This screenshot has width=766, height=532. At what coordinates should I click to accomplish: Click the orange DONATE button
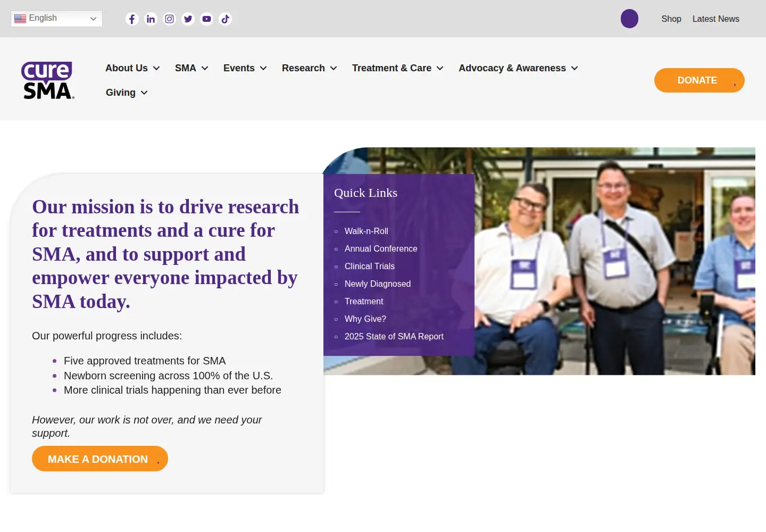pyautogui.click(x=700, y=80)
